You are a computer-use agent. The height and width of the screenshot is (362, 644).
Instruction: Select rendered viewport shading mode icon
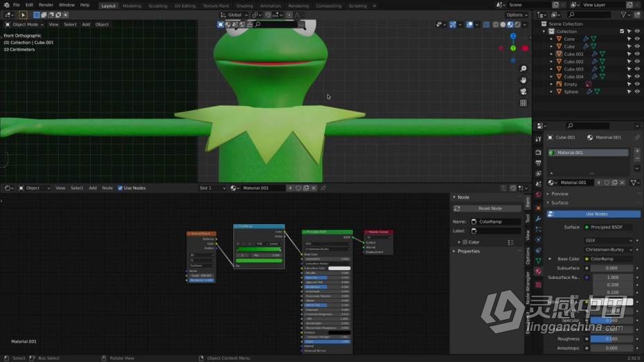517,25
